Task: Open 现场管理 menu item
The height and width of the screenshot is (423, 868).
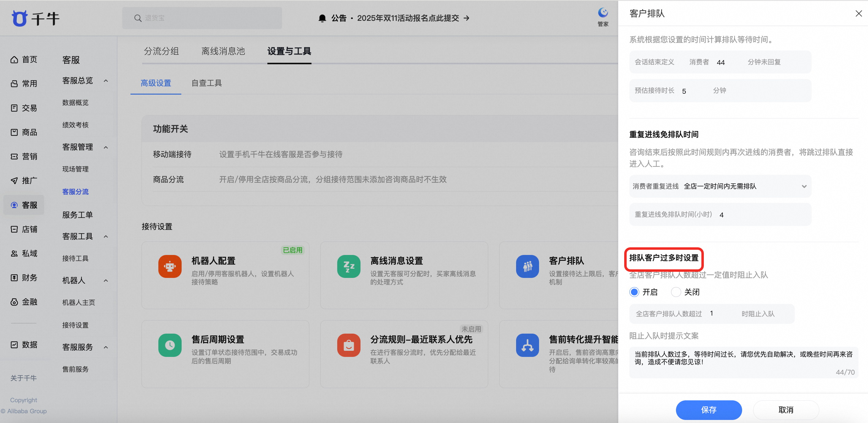Action: 75,169
